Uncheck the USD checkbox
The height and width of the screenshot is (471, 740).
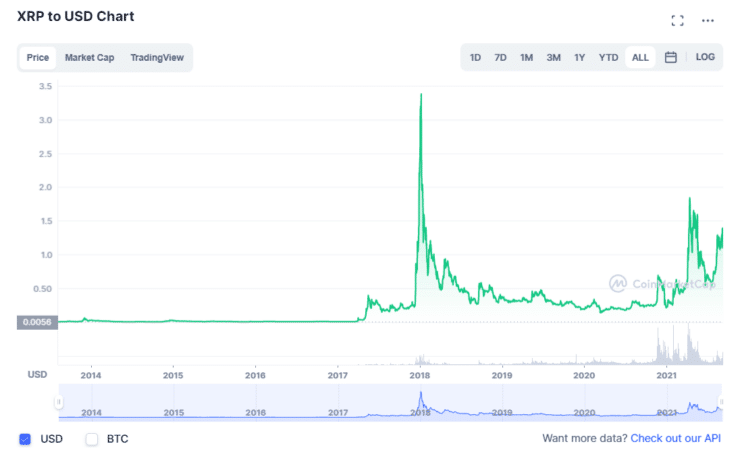pyautogui.click(x=25, y=439)
